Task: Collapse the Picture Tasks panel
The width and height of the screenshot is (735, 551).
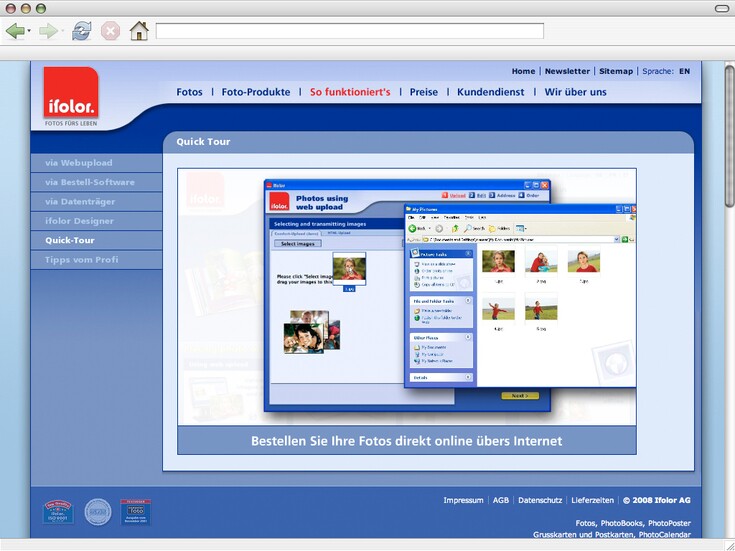Action: [x=468, y=254]
